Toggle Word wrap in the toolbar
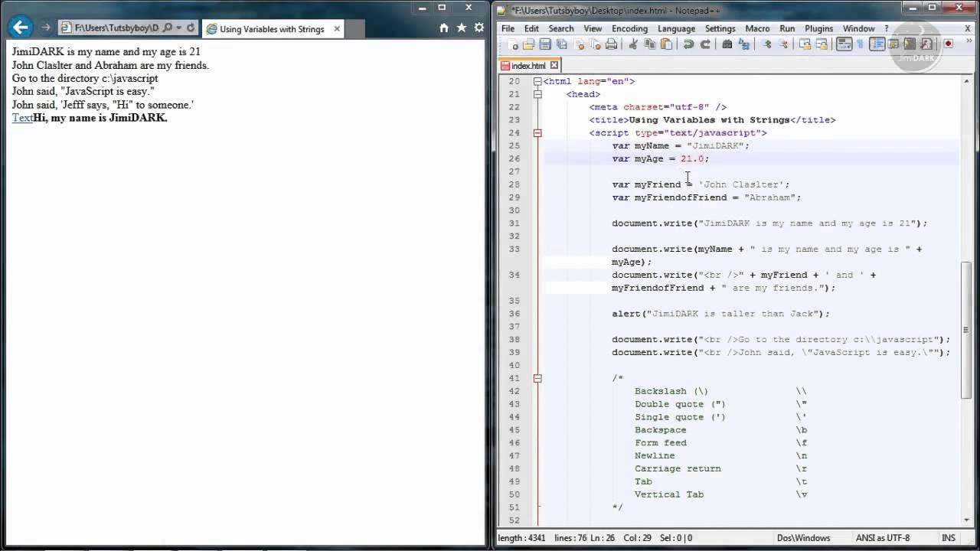Screen dimensions: 980x551 844,44
